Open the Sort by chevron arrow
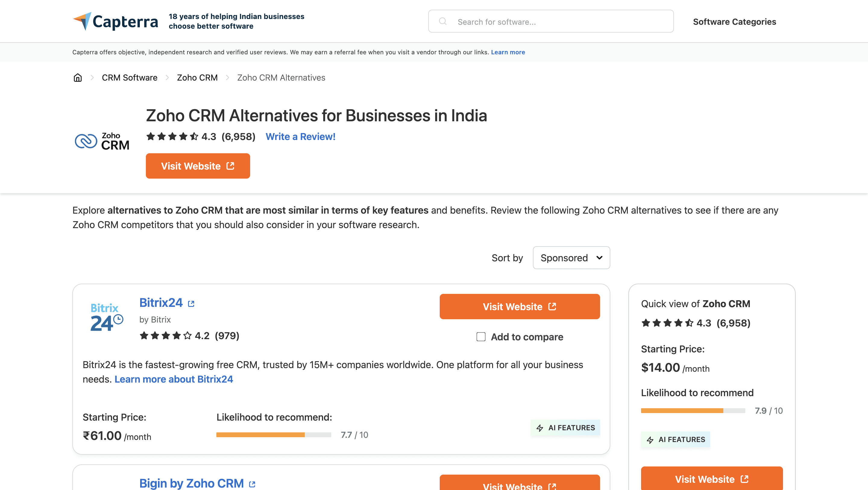The width and height of the screenshot is (868, 490). tap(599, 258)
